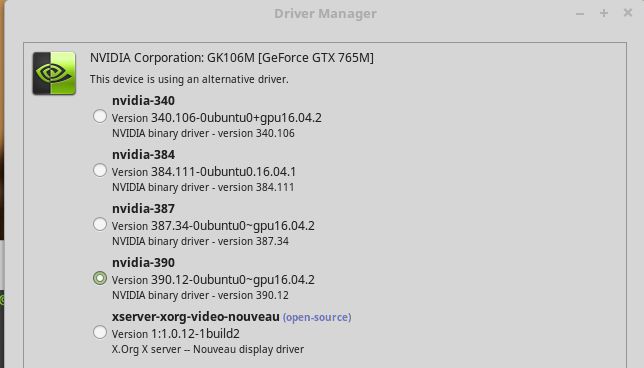Screen dimensions: 644x368
Task: Select the nvidia-390 driver radio button
Action: click(x=100, y=278)
